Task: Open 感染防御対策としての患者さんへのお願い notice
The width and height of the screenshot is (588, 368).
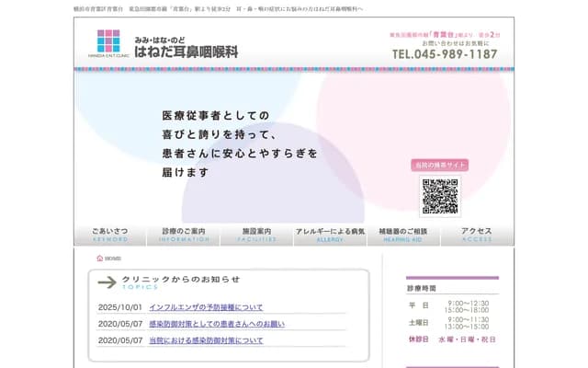Action: point(217,324)
